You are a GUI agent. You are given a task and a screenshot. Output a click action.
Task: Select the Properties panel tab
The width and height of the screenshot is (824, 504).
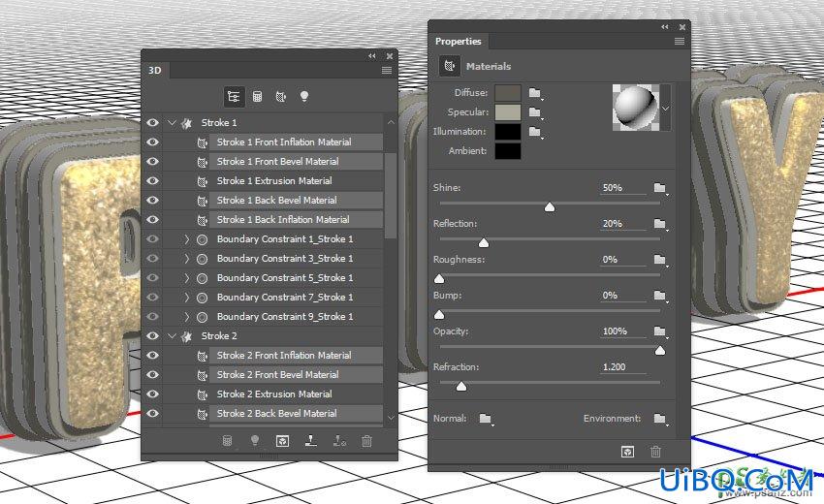point(459,41)
